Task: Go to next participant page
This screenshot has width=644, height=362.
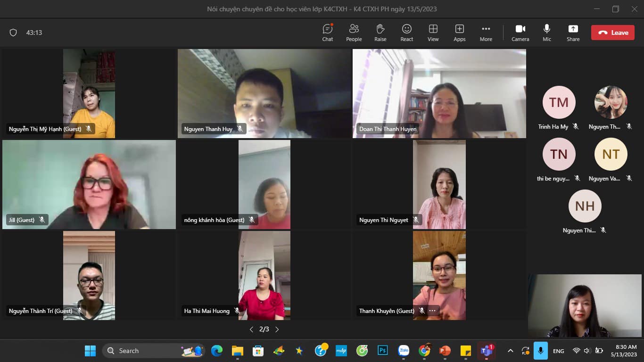Action: click(277, 329)
